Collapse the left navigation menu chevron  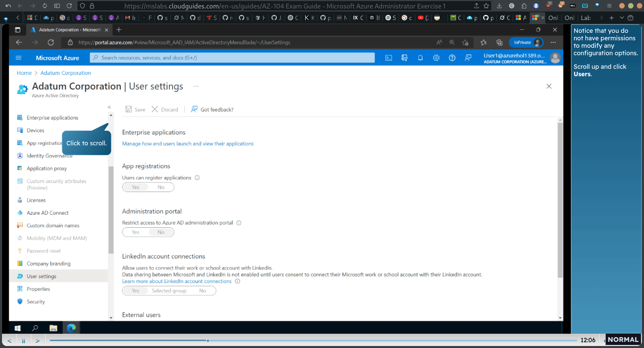(x=109, y=107)
